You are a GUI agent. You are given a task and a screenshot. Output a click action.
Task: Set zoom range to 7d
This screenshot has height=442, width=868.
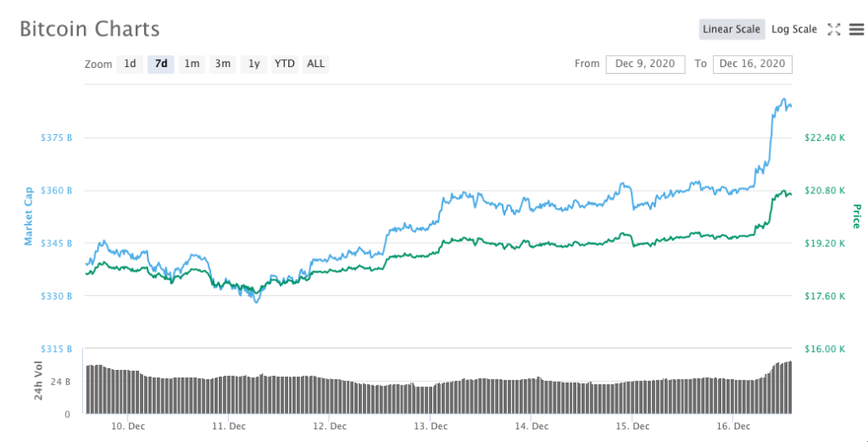[x=161, y=64]
